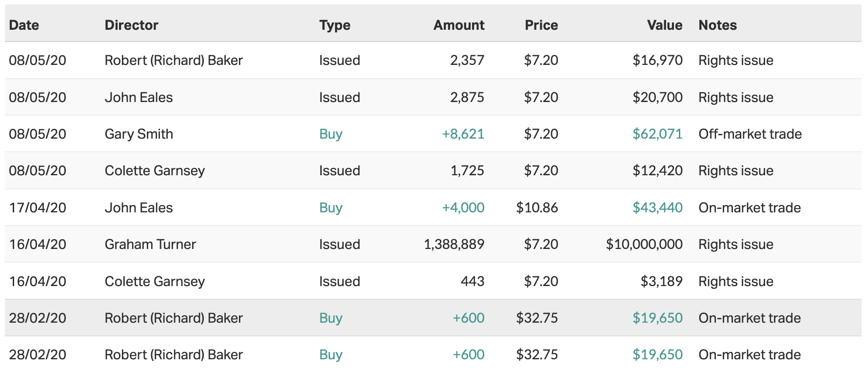Click the Price column header

click(x=541, y=25)
